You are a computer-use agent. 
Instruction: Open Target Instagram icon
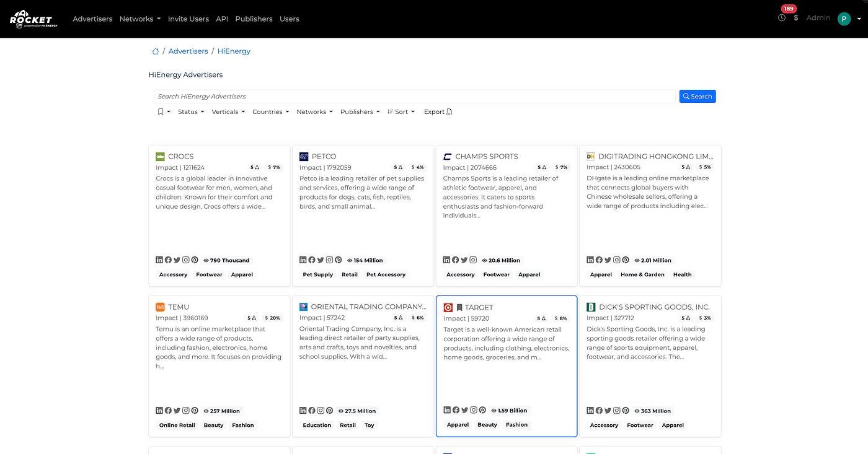[x=474, y=410]
